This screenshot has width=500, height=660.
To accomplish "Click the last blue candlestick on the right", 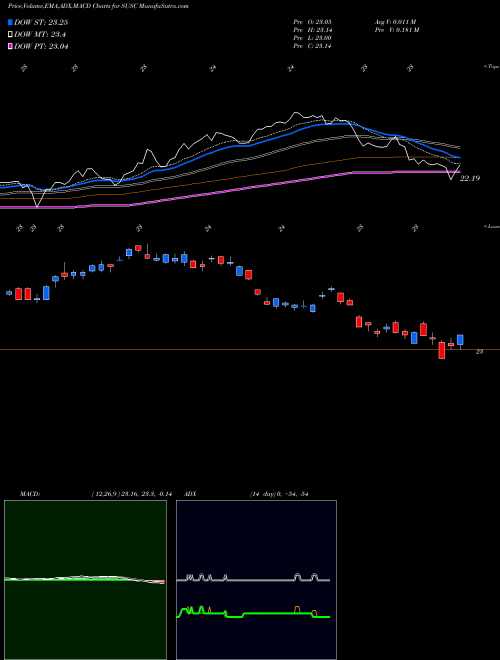I will click(x=460, y=340).
